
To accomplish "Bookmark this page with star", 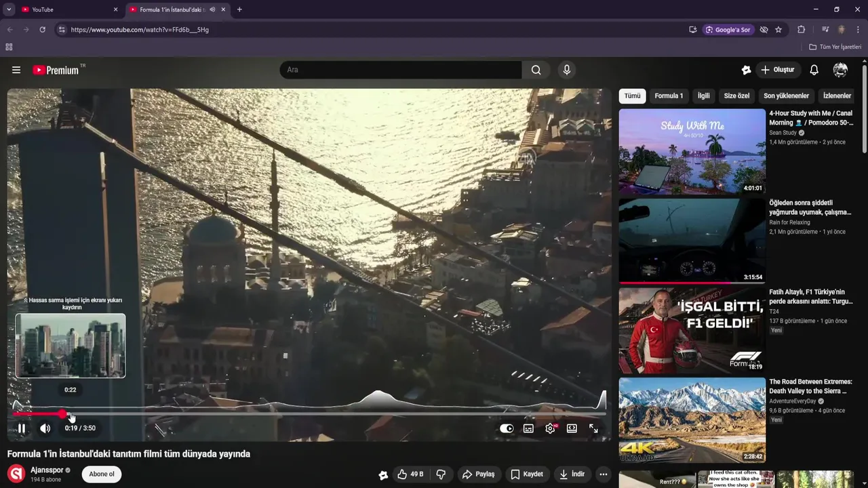I will [x=778, y=30].
